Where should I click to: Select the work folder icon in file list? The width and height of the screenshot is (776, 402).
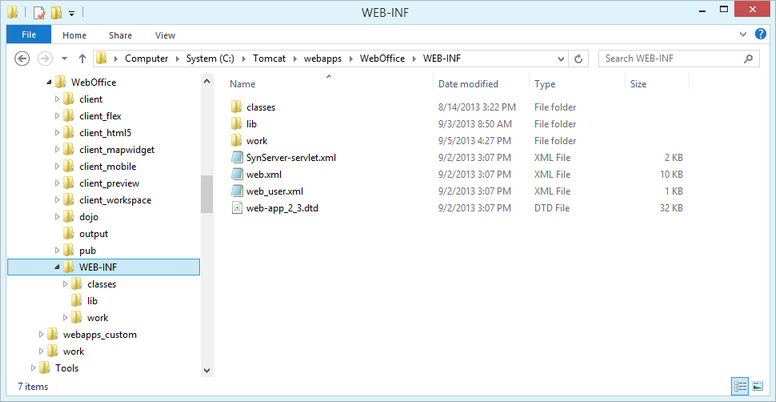click(x=237, y=141)
